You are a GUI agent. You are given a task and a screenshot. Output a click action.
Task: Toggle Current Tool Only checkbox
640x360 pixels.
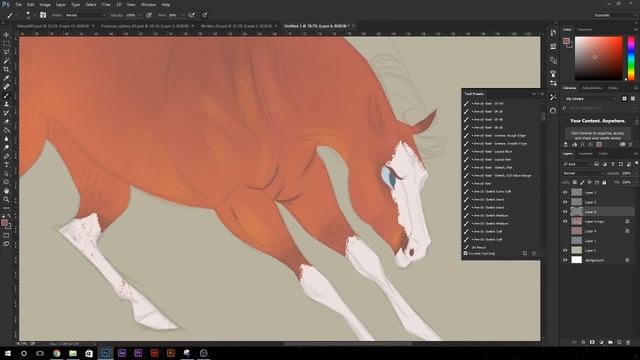(466, 253)
